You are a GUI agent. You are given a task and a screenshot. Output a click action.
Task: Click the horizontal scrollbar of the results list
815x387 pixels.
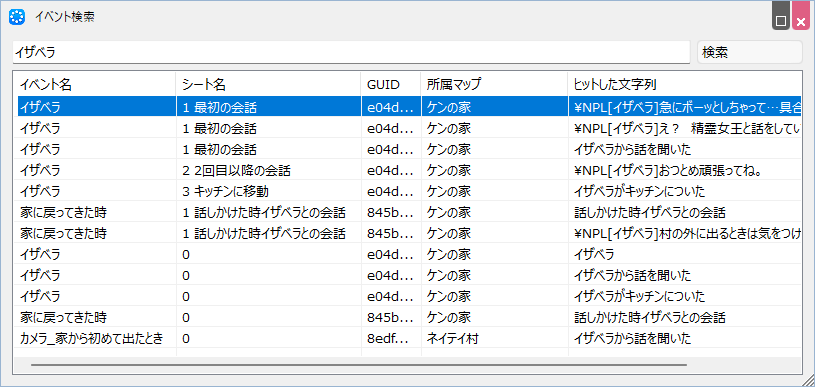pyautogui.click(x=359, y=365)
